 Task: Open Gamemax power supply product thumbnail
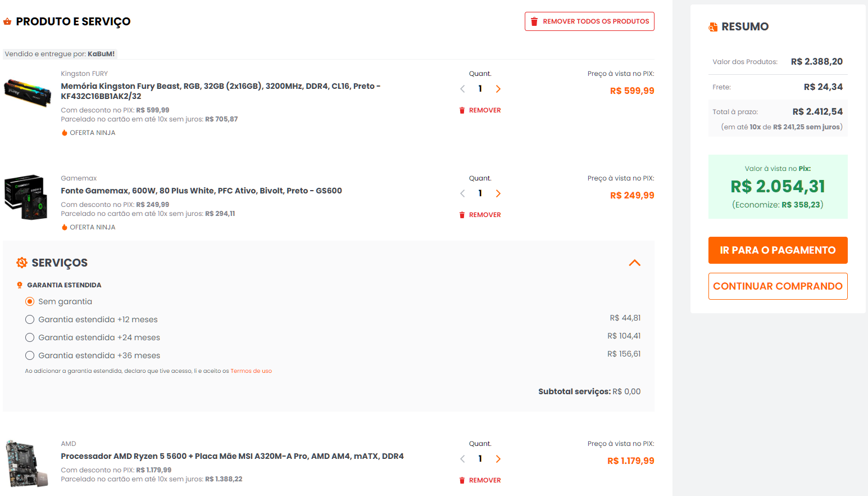click(x=26, y=197)
